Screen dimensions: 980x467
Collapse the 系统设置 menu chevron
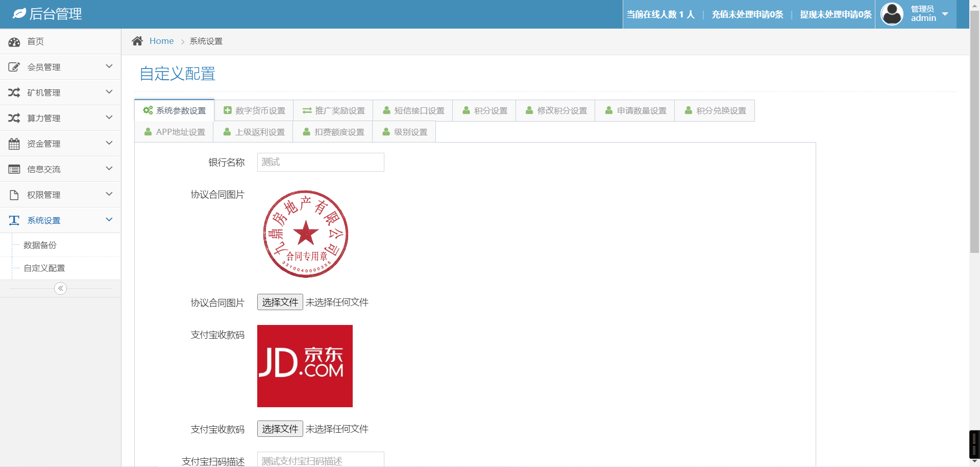[x=109, y=220]
